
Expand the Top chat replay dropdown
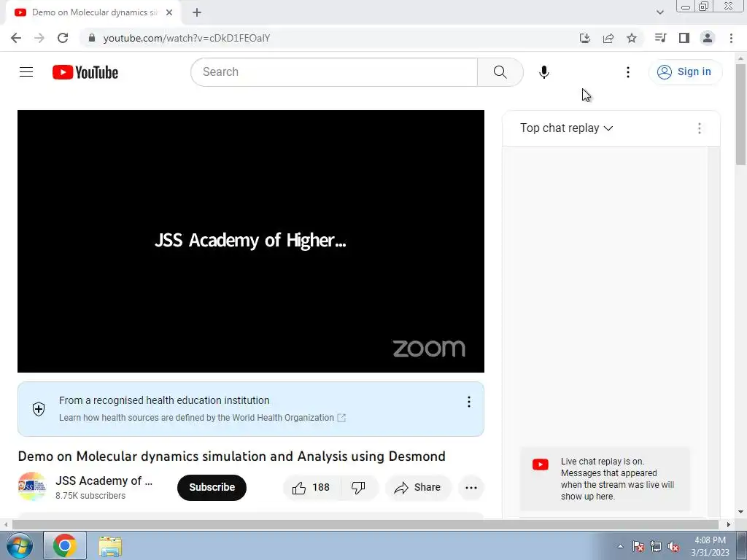point(566,128)
